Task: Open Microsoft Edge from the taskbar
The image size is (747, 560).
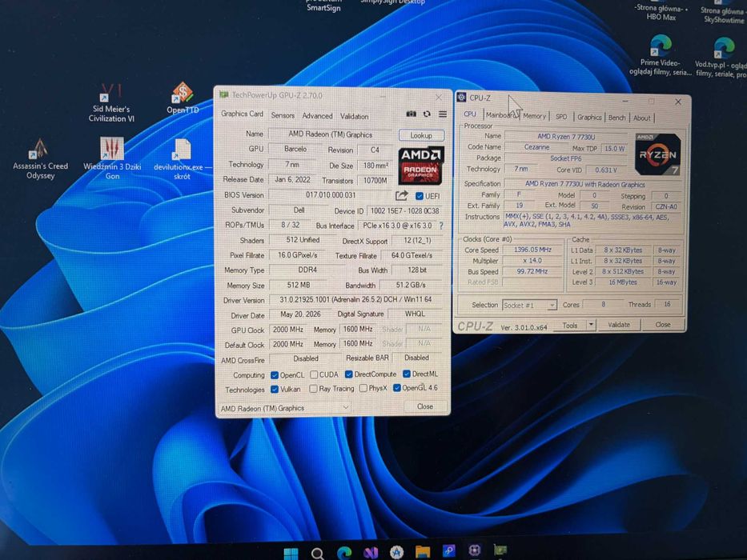Action: tap(344, 553)
